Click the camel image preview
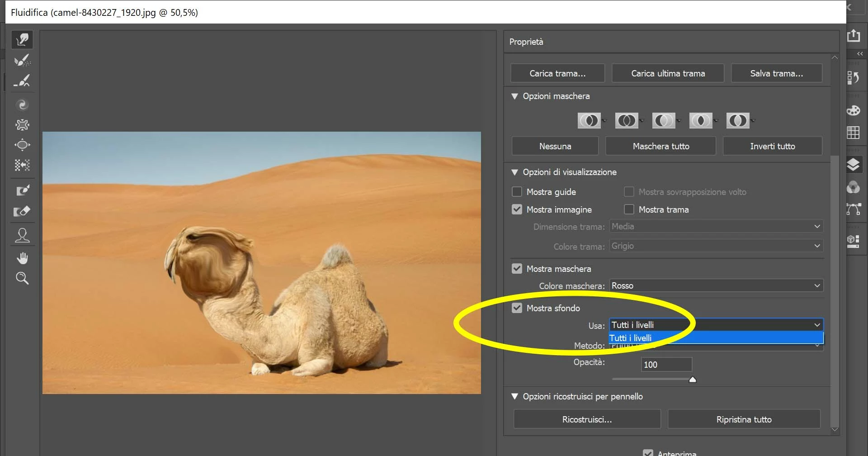 [x=262, y=263]
